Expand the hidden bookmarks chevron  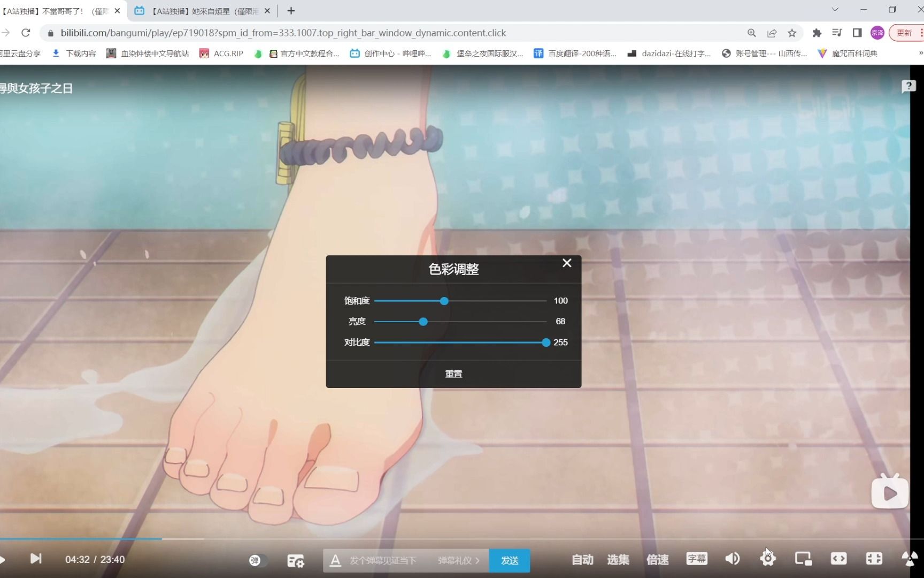click(920, 54)
